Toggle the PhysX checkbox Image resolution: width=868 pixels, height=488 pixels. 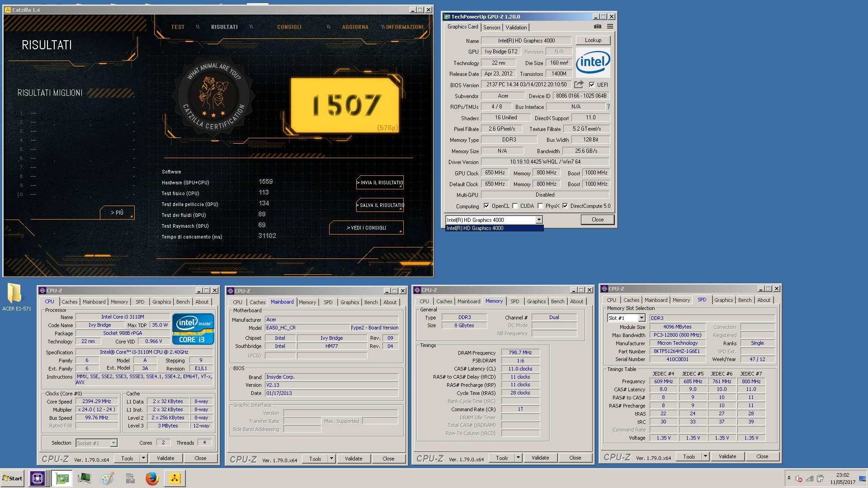540,206
